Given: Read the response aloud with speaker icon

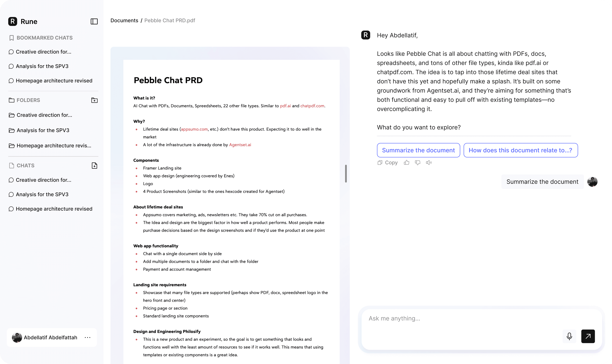Looking at the screenshot, I should click(x=429, y=162).
